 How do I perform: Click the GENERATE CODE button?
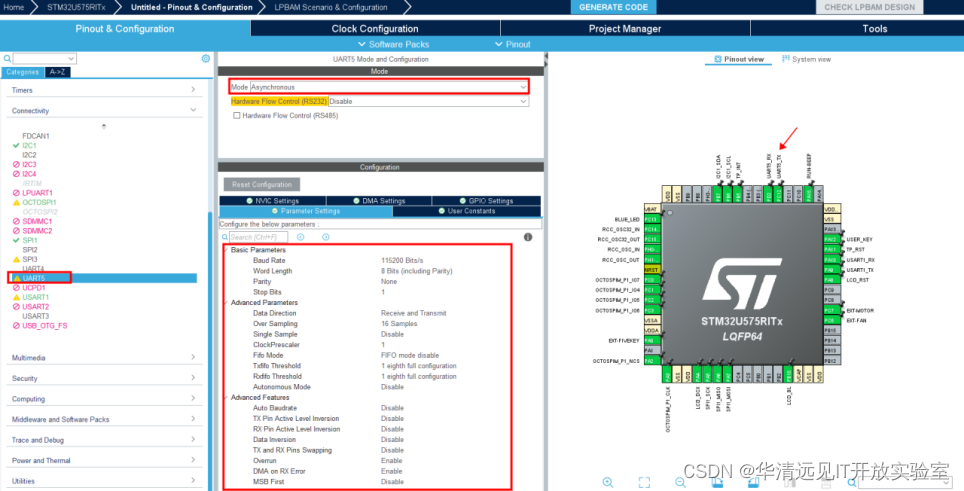pos(613,7)
